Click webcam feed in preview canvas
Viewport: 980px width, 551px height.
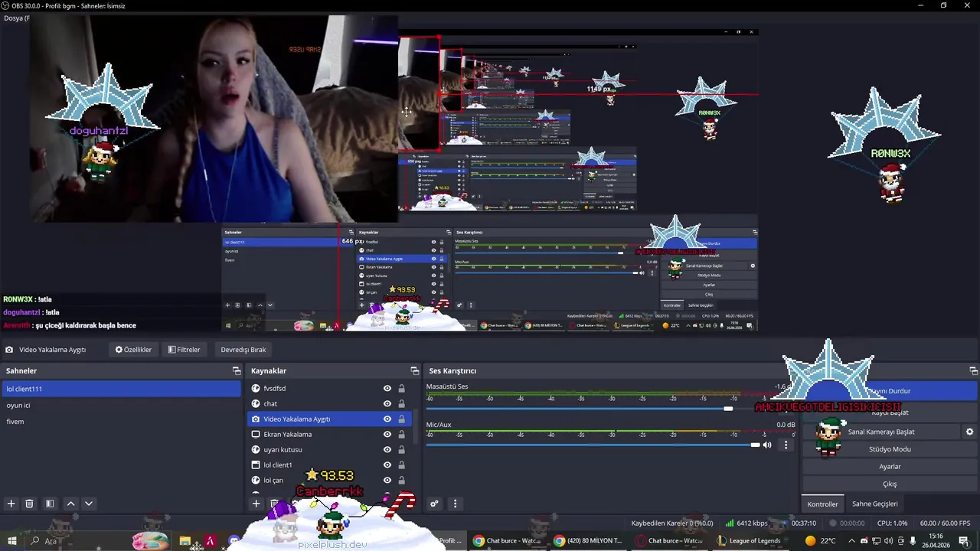point(214,119)
